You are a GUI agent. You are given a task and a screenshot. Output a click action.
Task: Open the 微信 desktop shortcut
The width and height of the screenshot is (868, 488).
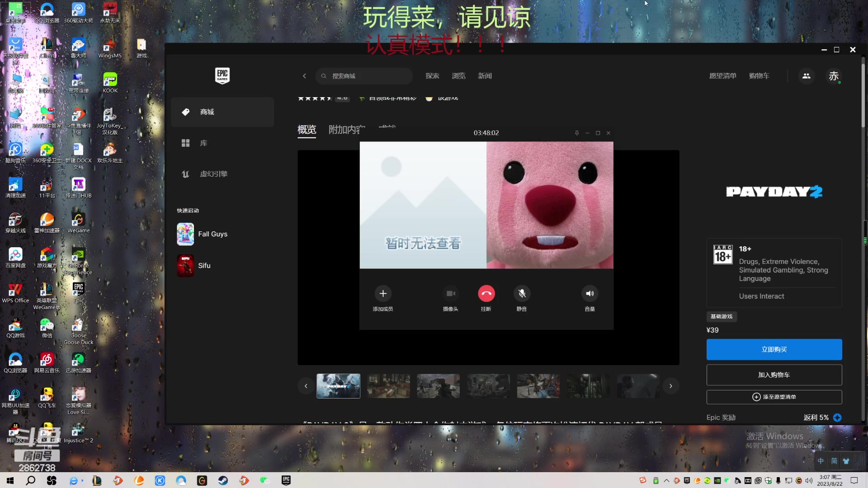click(47, 328)
